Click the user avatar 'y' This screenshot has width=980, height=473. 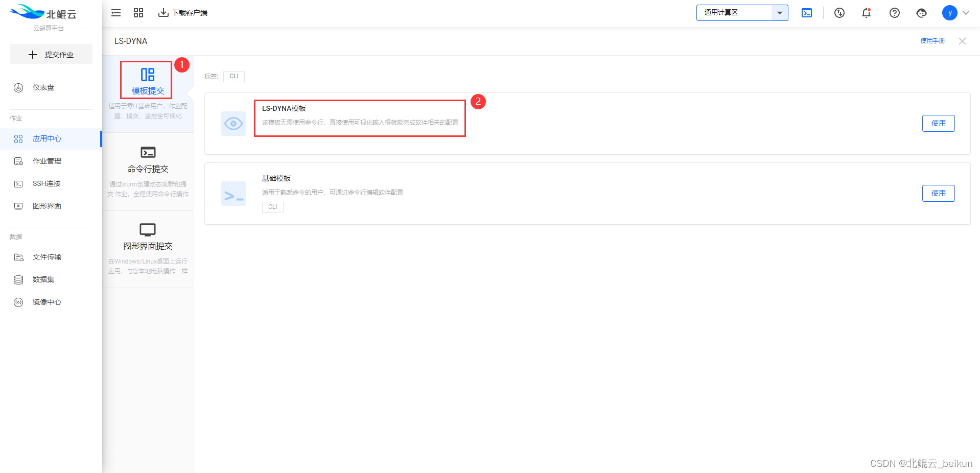[x=950, y=13]
